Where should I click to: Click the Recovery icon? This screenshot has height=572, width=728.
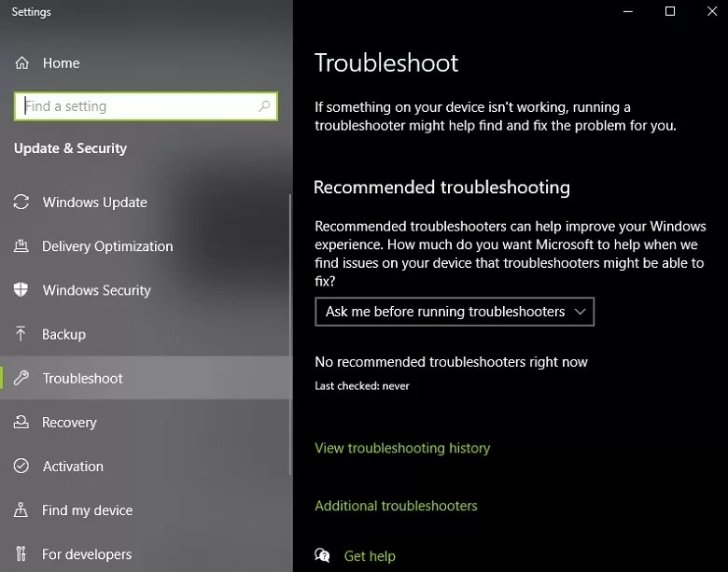(21, 422)
